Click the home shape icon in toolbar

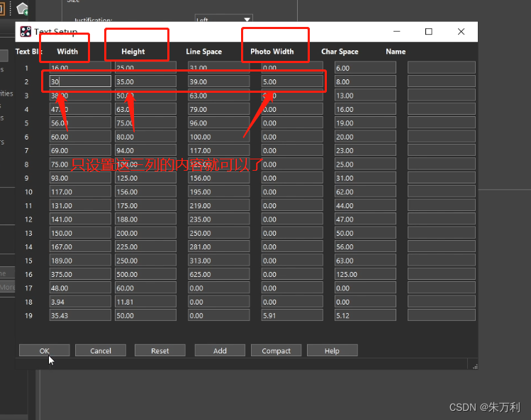[23, 8]
